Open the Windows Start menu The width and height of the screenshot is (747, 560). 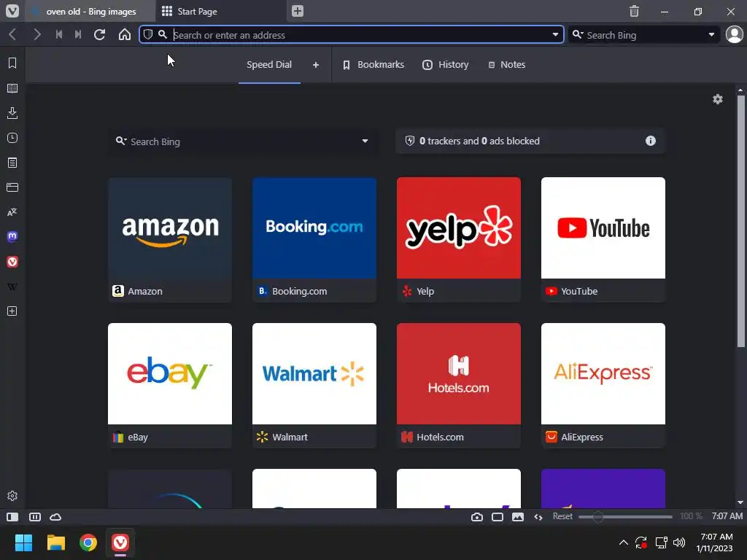(23, 542)
